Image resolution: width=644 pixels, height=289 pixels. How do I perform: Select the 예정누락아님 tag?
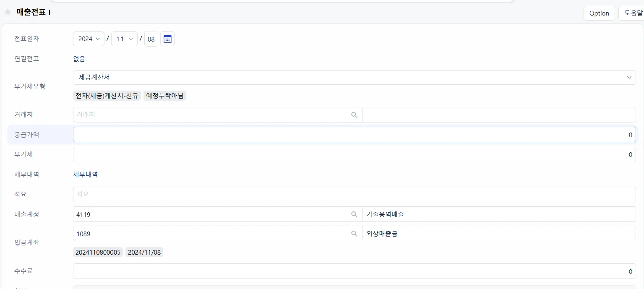[165, 96]
